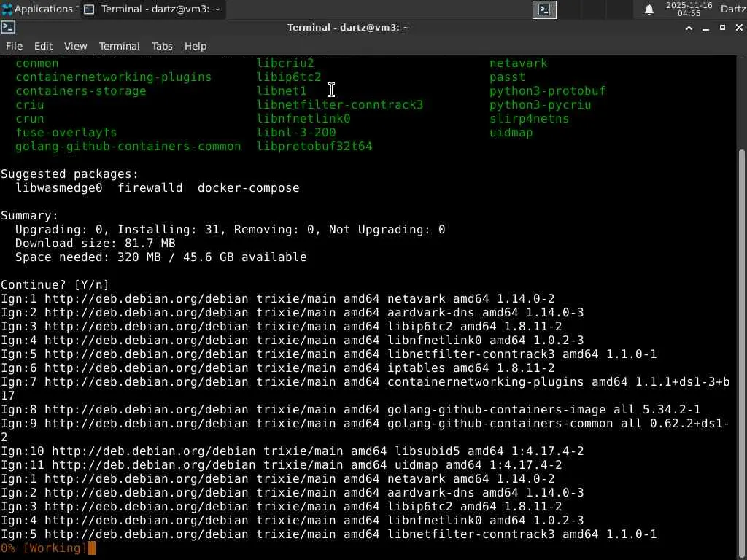Image resolution: width=747 pixels, height=560 pixels.
Task: Open the notification bell in the panel
Action: tap(649, 9)
